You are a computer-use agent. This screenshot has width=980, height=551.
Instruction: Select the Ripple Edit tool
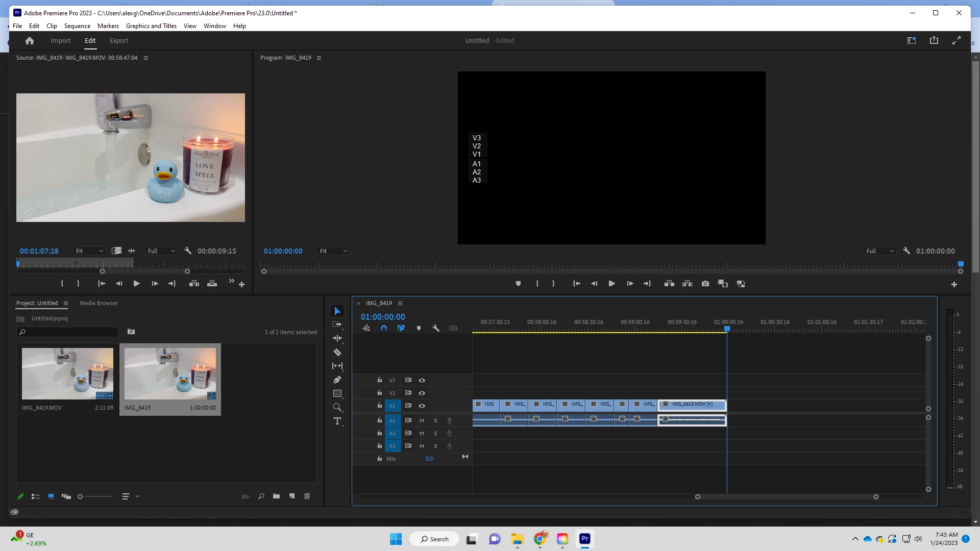[337, 338]
